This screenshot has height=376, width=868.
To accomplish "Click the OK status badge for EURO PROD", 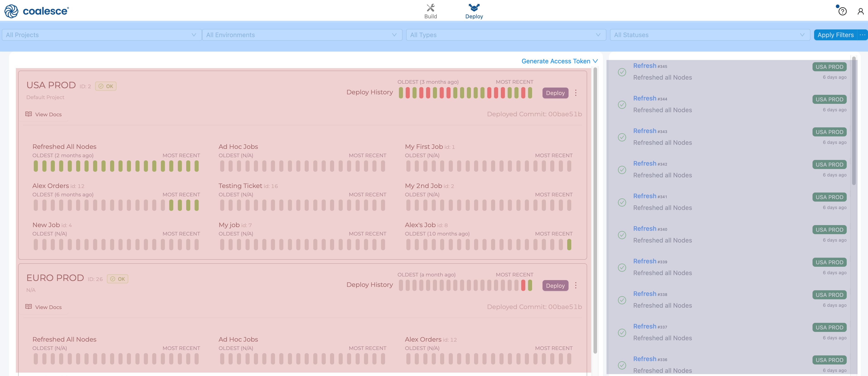I will (x=118, y=279).
